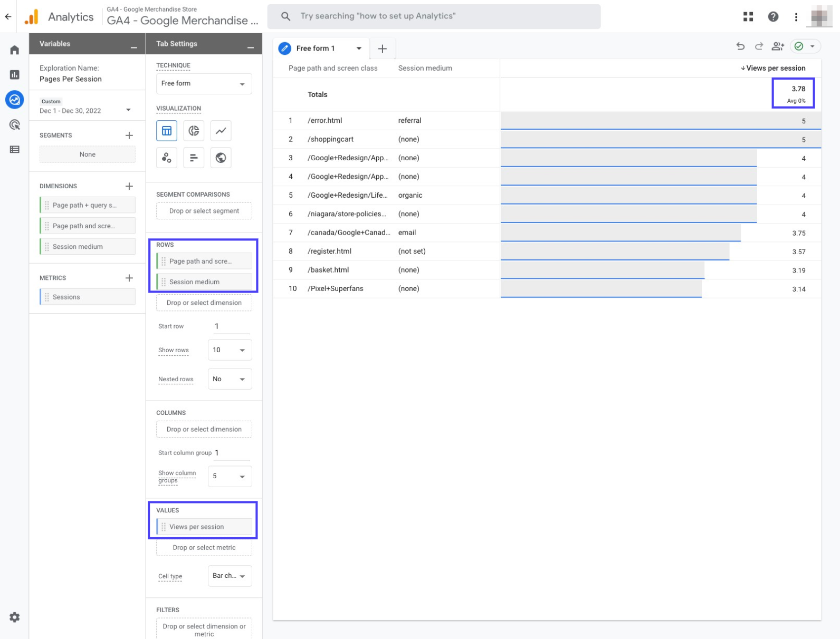Click the Start row input field
The image size is (840, 639).
pos(231,326)
